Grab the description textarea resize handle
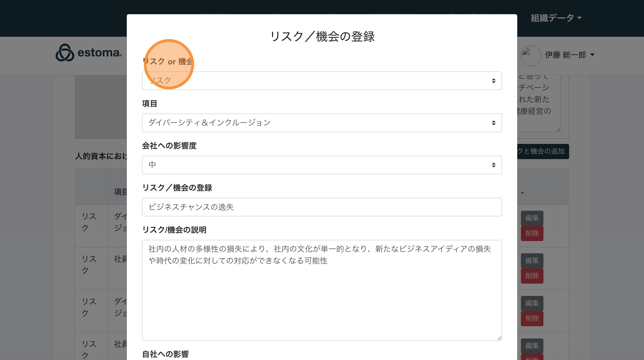 click(x=499, y=338)
